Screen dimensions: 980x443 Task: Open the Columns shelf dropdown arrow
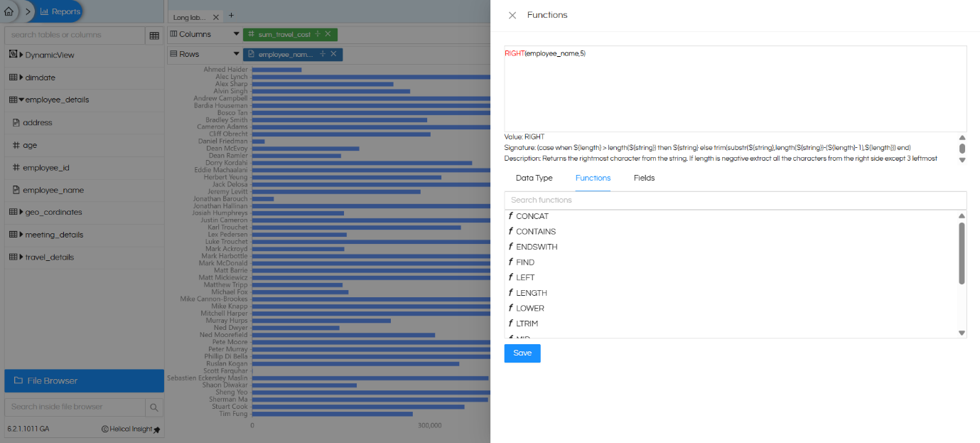point(237,34)
